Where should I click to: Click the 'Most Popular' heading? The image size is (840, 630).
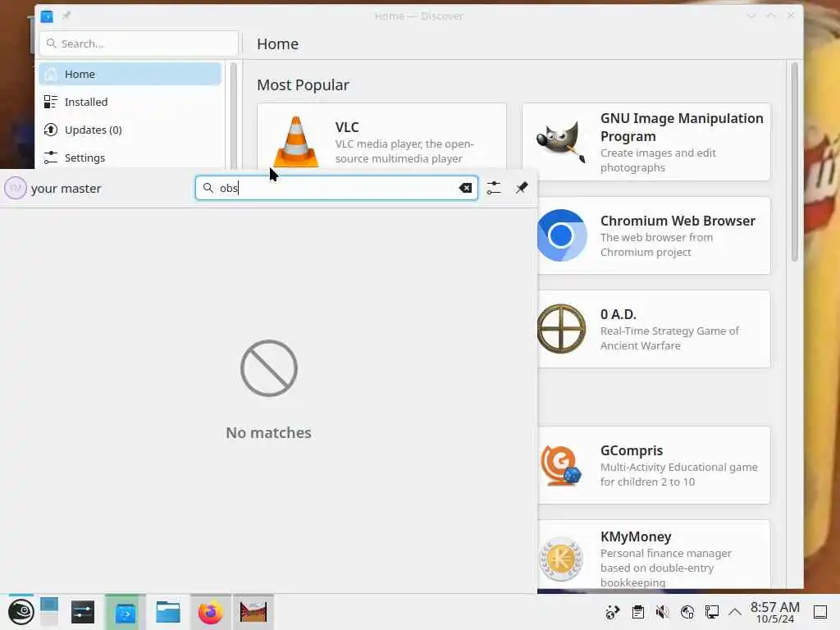tap(303, 84)
